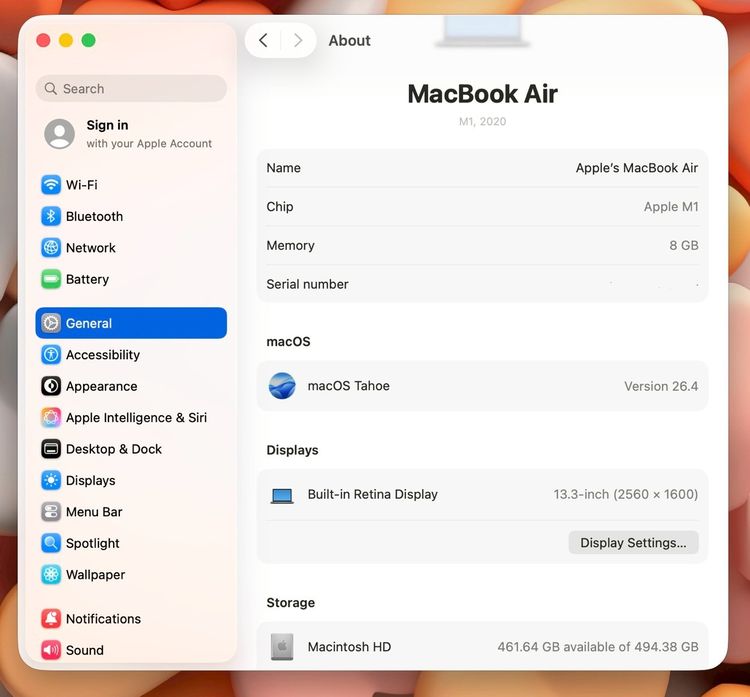Minimize the window with yellow button

[66, 40]
